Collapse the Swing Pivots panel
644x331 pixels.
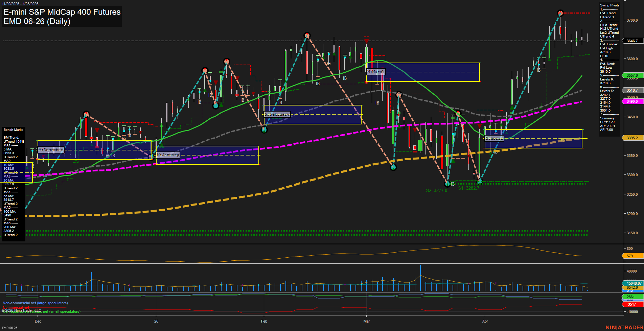point(610,5)
